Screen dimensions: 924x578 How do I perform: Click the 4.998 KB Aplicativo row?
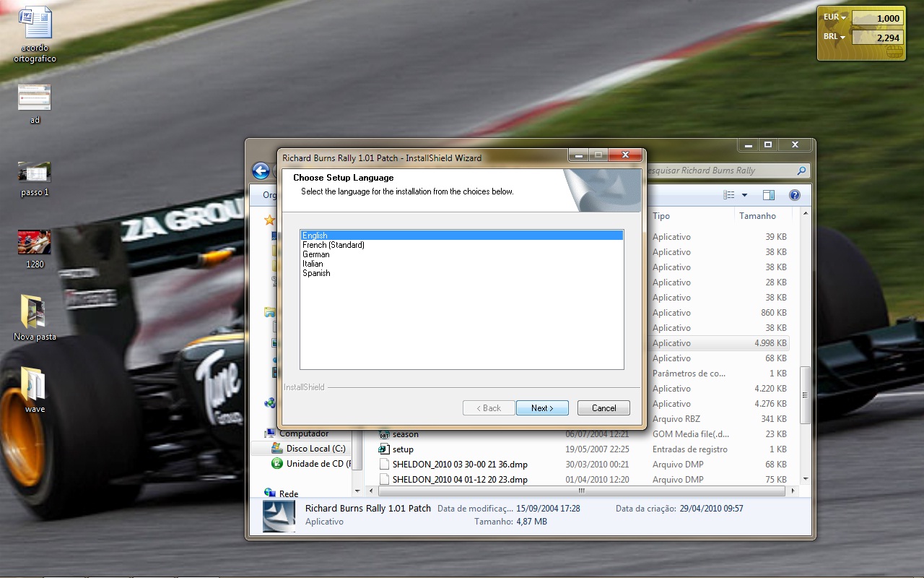[x=720, y=343]
